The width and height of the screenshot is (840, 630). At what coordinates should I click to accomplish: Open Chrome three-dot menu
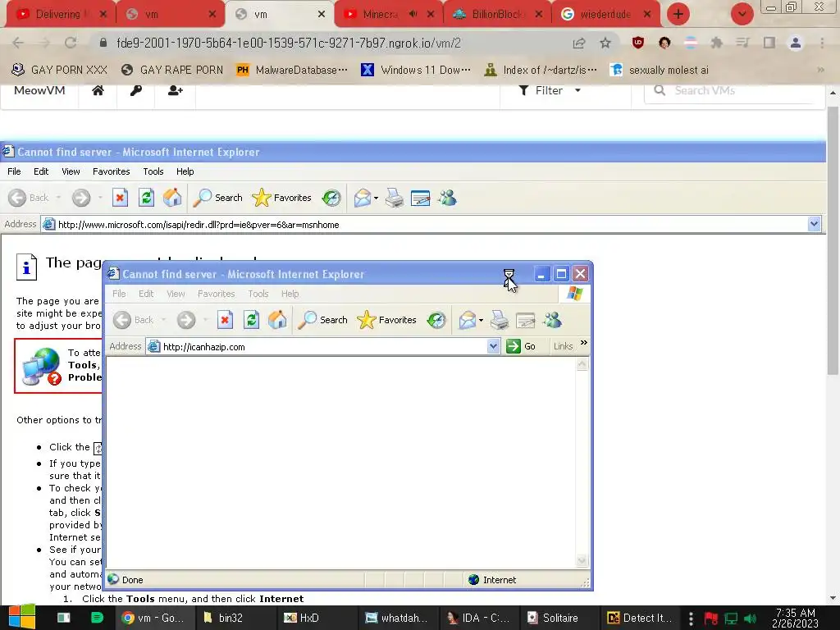click(x=822, y=43)
